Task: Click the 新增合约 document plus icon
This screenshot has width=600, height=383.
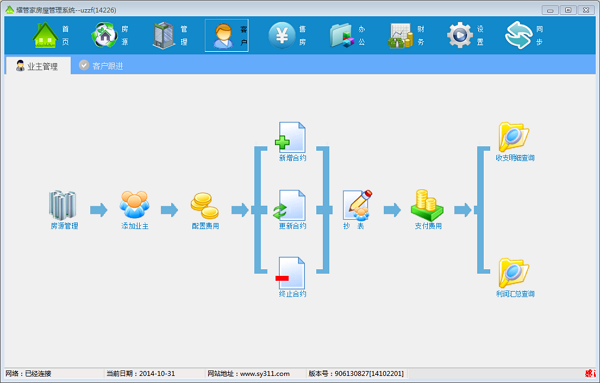Action: 290,137
